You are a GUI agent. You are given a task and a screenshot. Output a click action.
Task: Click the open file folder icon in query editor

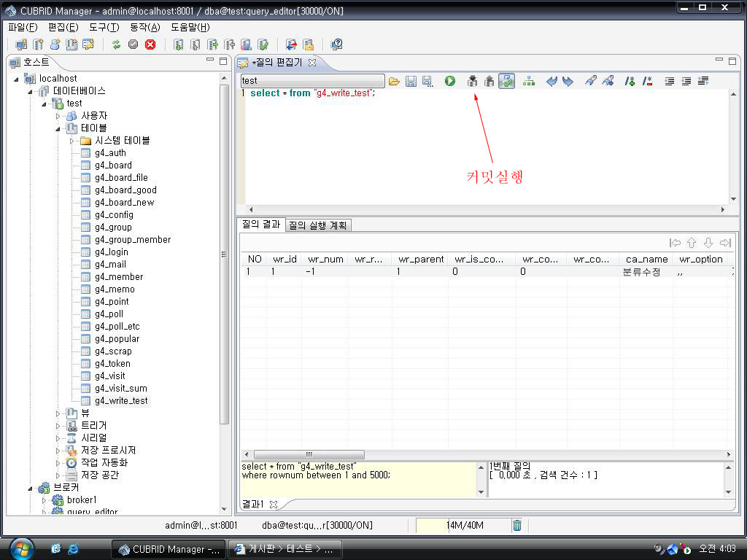coord(394,82)
